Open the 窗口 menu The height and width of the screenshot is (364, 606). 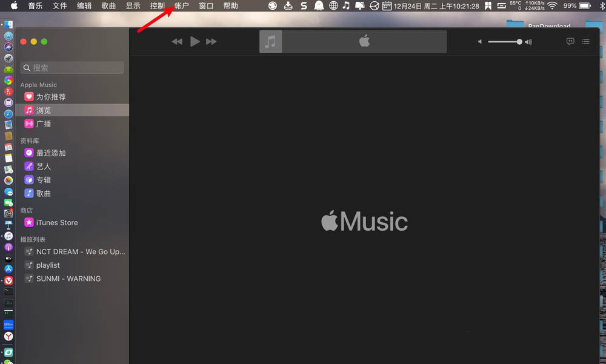point(206,6)
